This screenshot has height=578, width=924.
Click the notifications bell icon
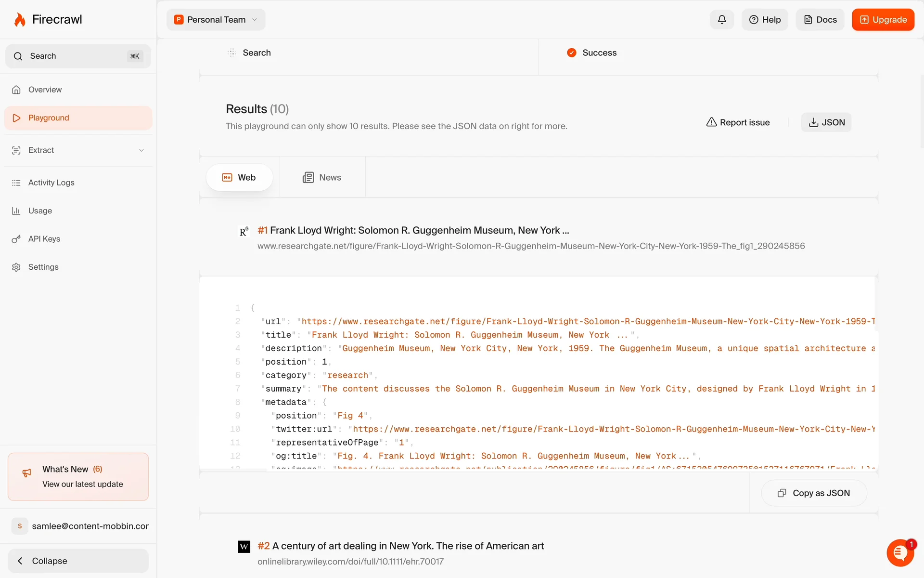pos(721,20)
